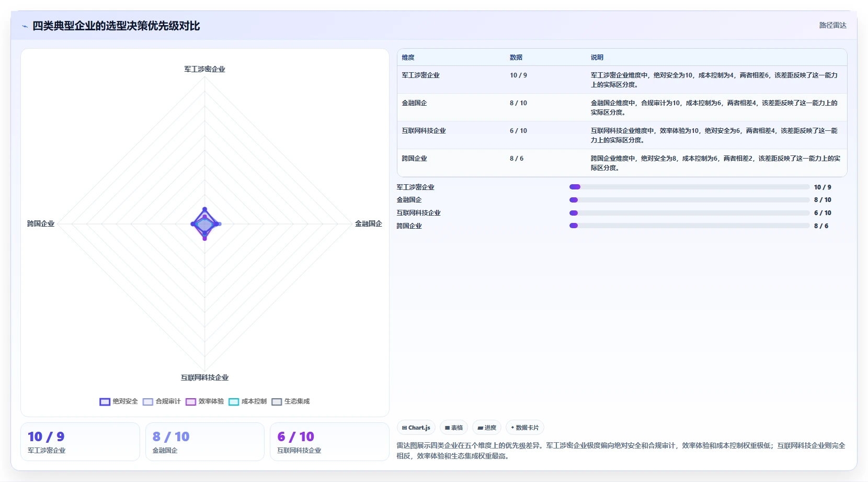Open the 8 / 10 金融国企 data card
The width and height of the screenshot is (868, 482).
pos(205,442)
